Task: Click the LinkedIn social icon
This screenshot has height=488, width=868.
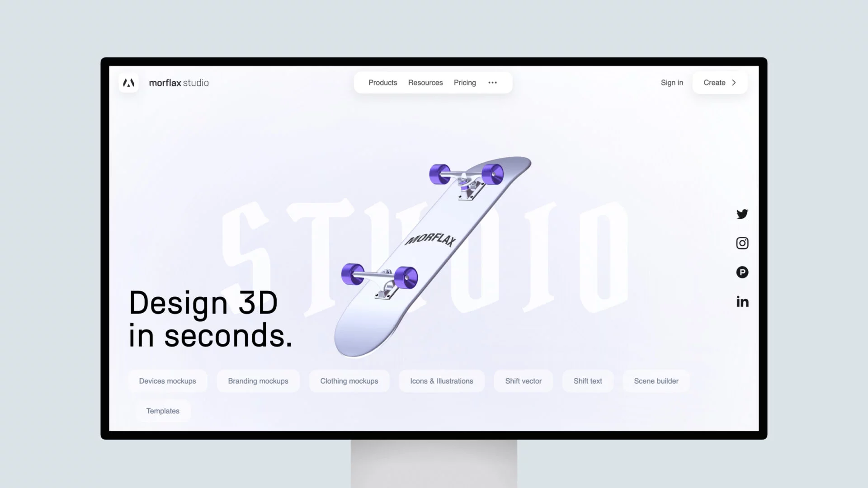Action: [x=743, y=301]
